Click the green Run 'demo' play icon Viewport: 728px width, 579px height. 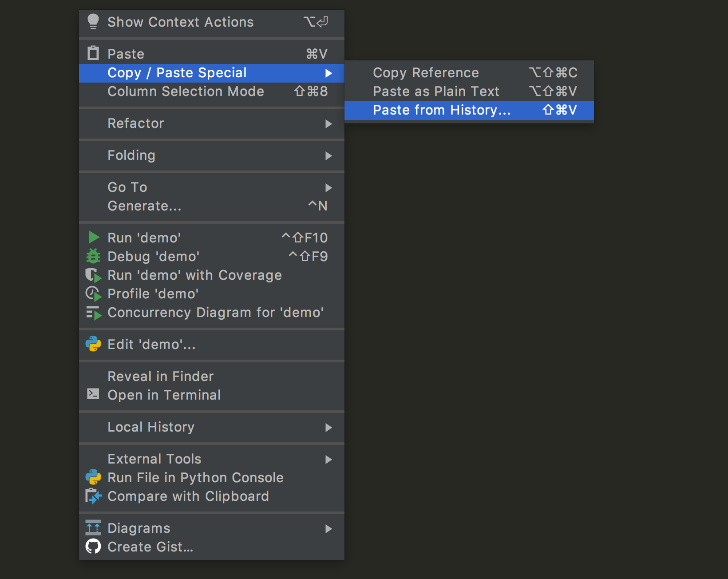93,238
